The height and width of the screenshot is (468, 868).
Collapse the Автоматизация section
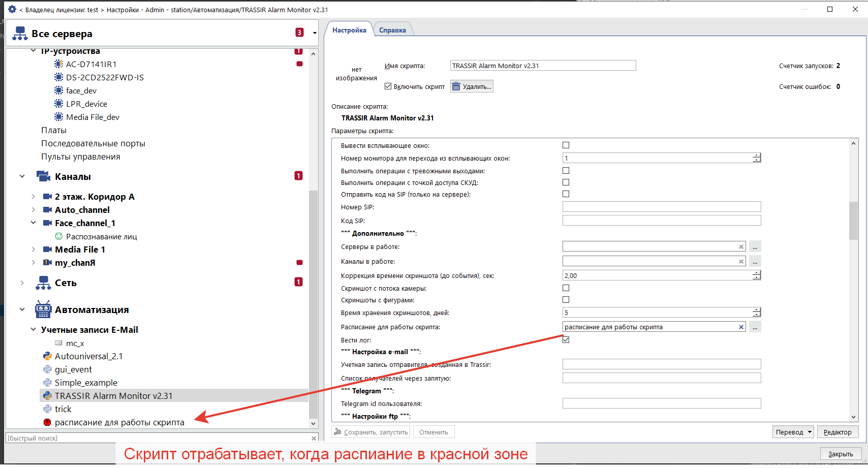22,309
